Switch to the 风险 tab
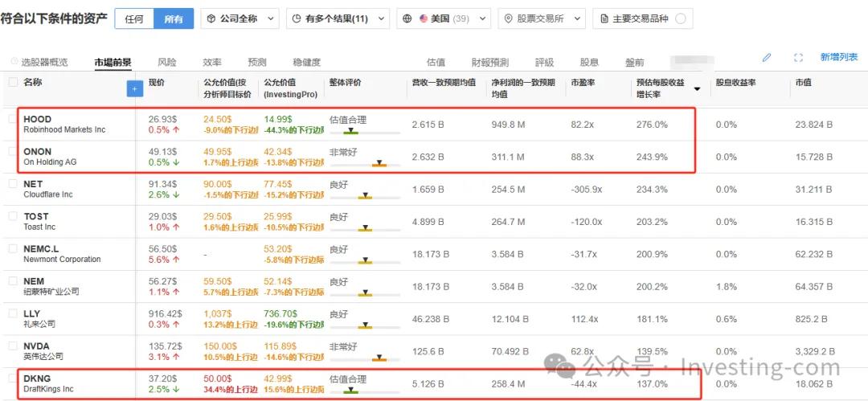This screenshot has width=868, height=401. [166, 62]
